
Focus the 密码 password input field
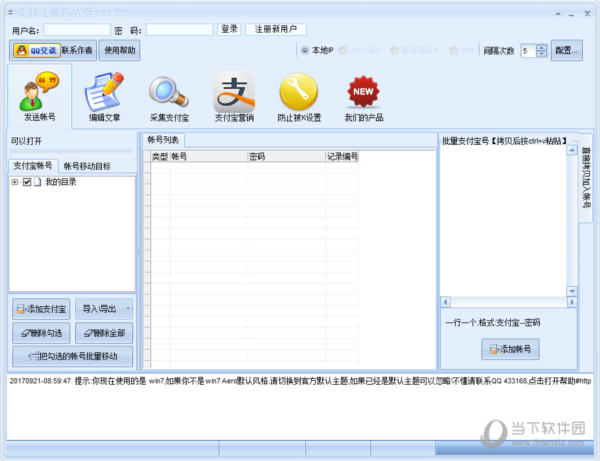pyautogui.click(x=179, y=29)
